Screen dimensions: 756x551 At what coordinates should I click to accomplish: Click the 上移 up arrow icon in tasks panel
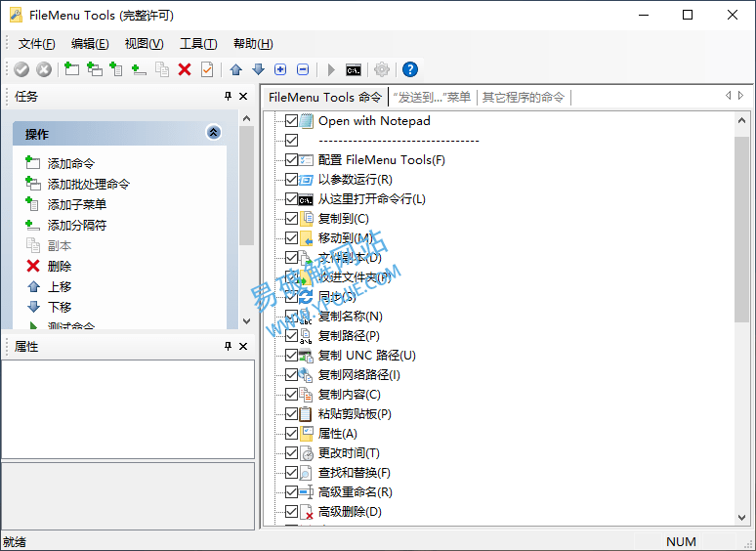pyautogui.click(x=33, y=286)
